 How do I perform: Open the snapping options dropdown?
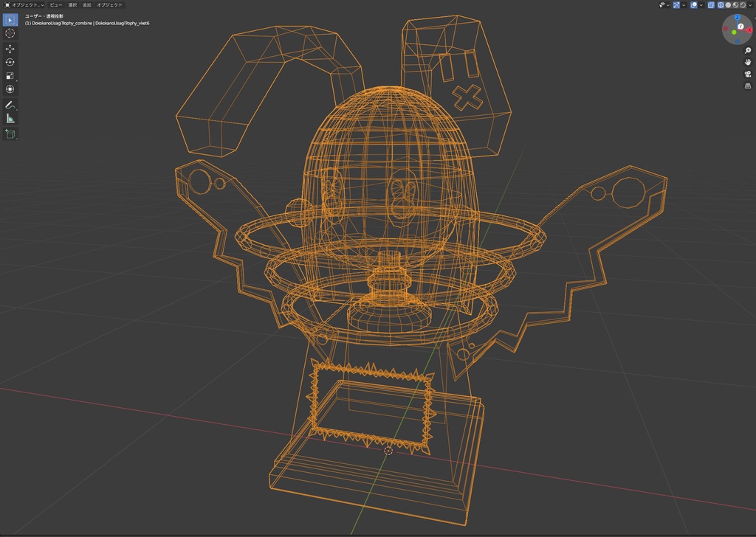[x=684, y=5]
